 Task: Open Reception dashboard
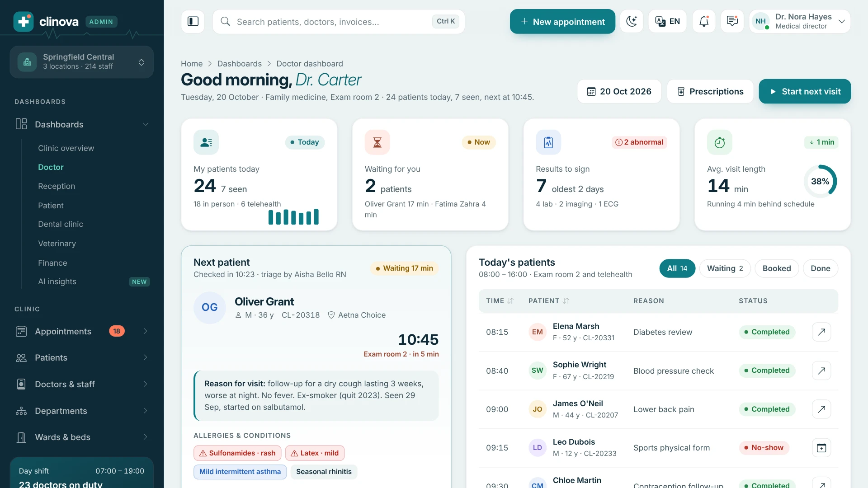click(x=57, y=186)
